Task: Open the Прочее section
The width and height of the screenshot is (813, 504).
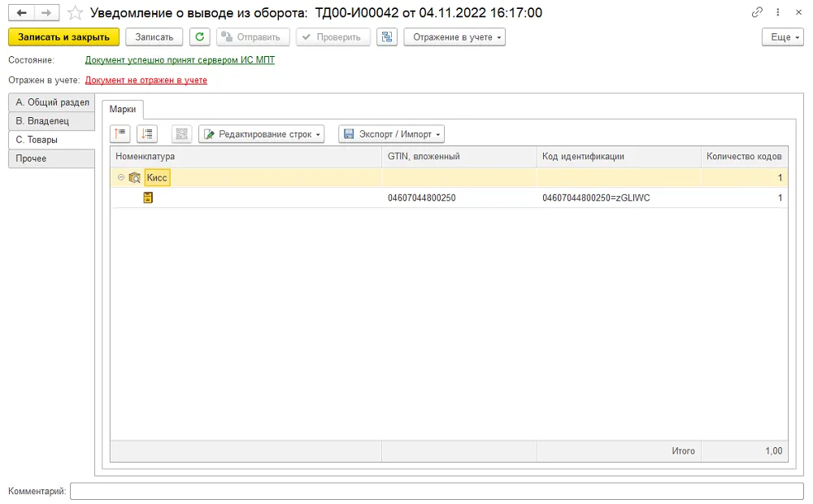Action: (x=52, y=159)
